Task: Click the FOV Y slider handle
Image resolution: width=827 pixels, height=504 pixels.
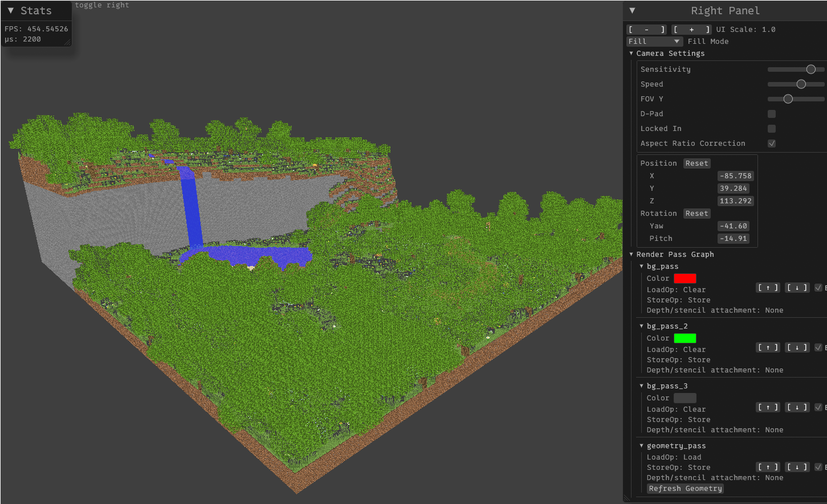Action: point(788,99)
